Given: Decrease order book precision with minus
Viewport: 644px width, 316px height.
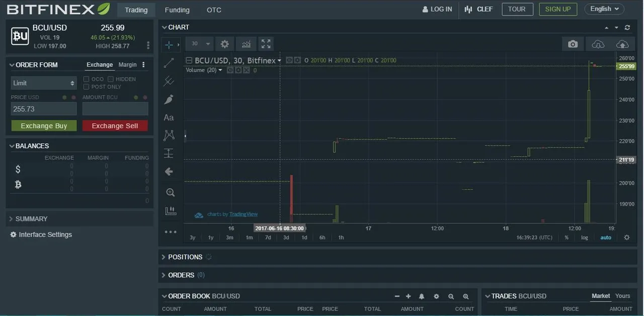Looking at the screenshot, I should tap(397, 296).
